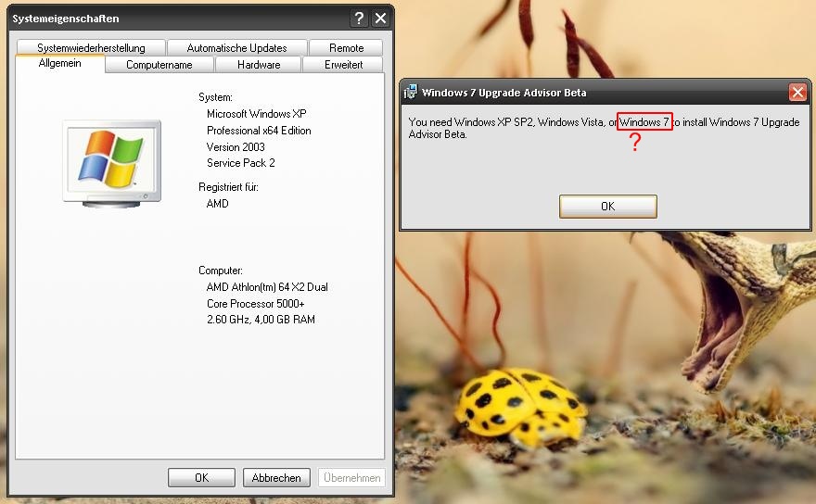
Task: Close the Systemeigenschaften window
Action: coord(381,19)
